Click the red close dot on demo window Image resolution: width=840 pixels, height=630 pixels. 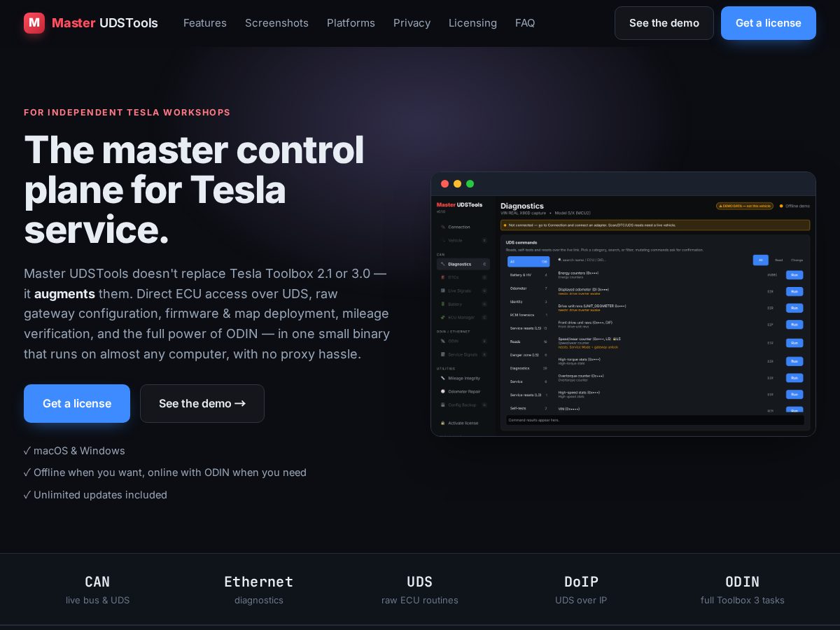pyautogui.click(x=444, y=183)
